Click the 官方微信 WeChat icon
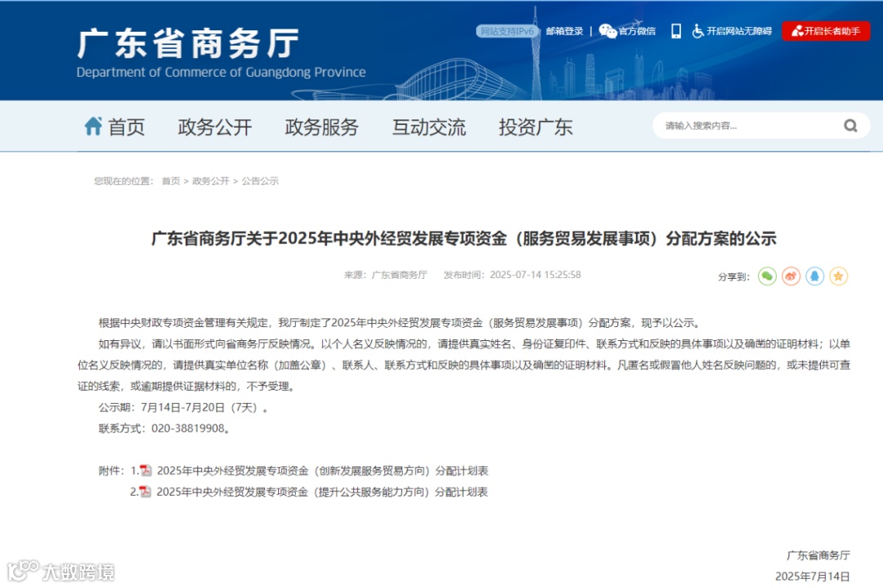 [607, 31]
